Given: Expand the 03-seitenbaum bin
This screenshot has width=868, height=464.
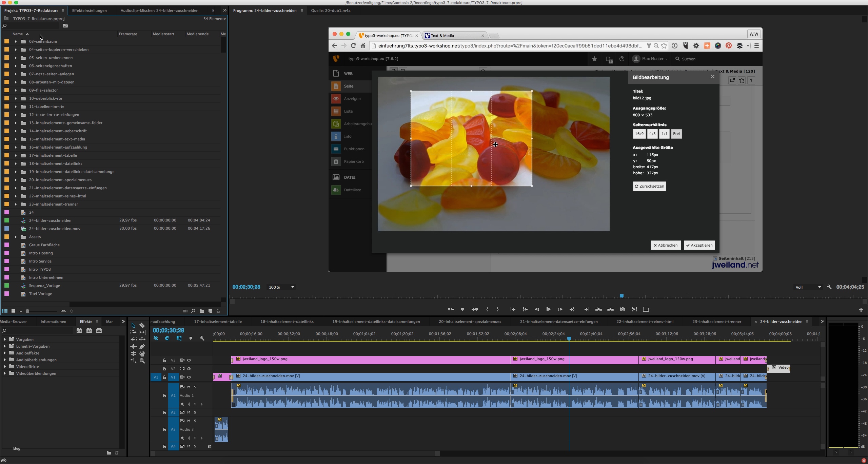Looking at the screenshot, I should click(15, 41).
